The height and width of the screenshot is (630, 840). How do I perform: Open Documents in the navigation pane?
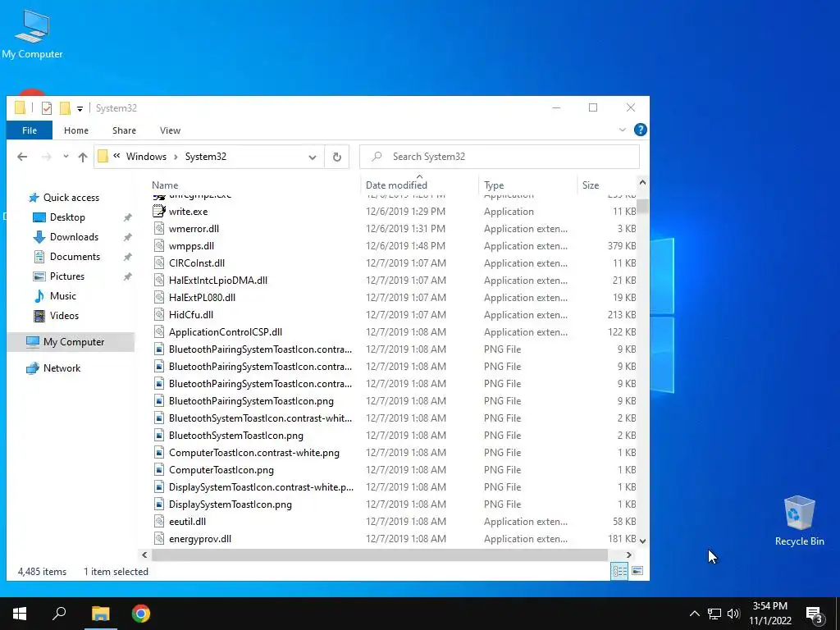point(75,257)
